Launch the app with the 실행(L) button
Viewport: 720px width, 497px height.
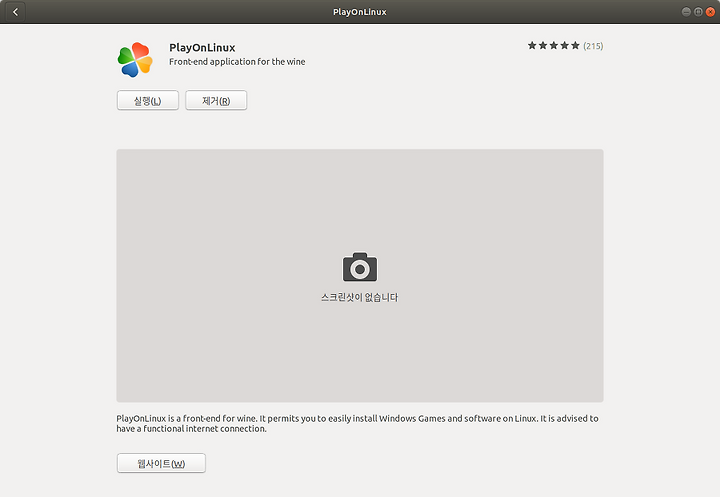click(x=147, y=100)
